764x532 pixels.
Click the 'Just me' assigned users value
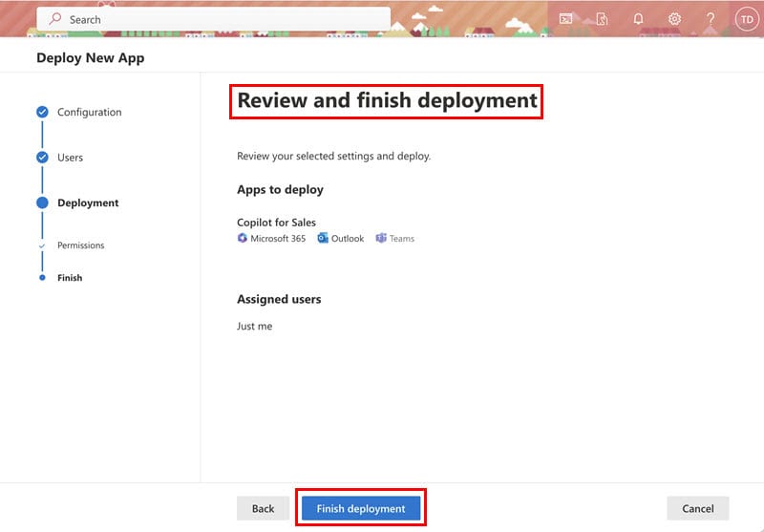(x=254, y=326)
